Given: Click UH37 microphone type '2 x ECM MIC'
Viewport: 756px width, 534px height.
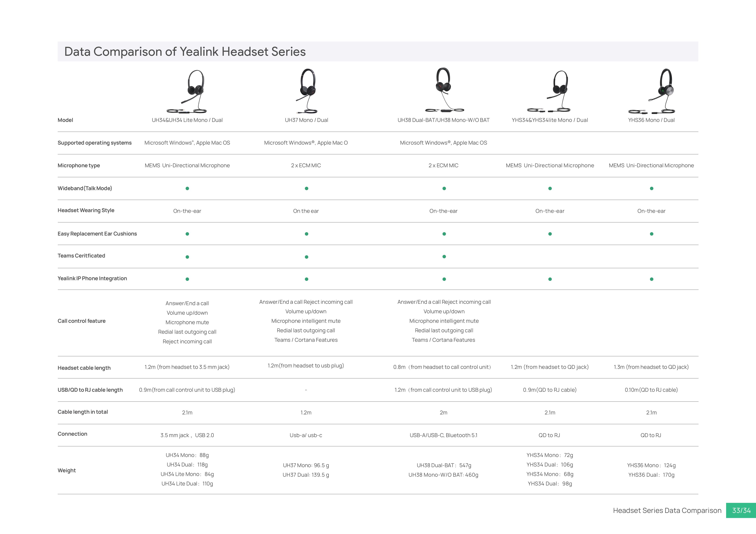Looking at the screenshot, I should pyautogui.click(x=306, y=166).
